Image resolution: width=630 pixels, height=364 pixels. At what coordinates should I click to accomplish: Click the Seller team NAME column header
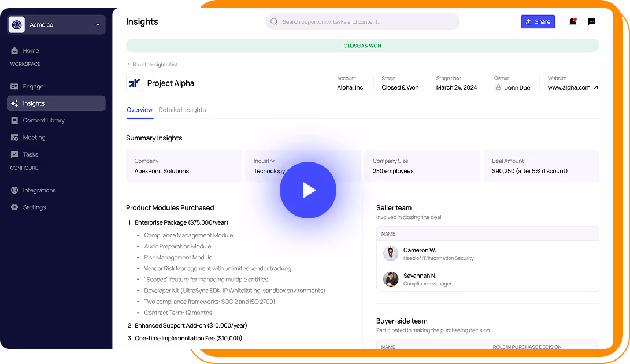click(x=388, y=234)
